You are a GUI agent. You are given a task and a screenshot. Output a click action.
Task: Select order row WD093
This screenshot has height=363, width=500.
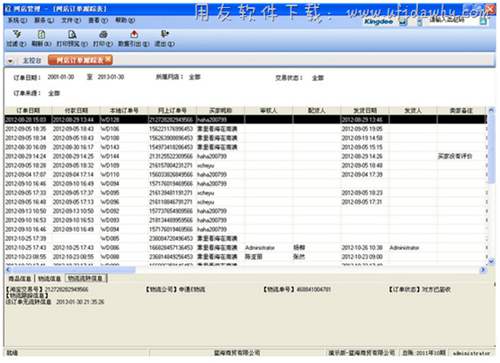[246, 220]
